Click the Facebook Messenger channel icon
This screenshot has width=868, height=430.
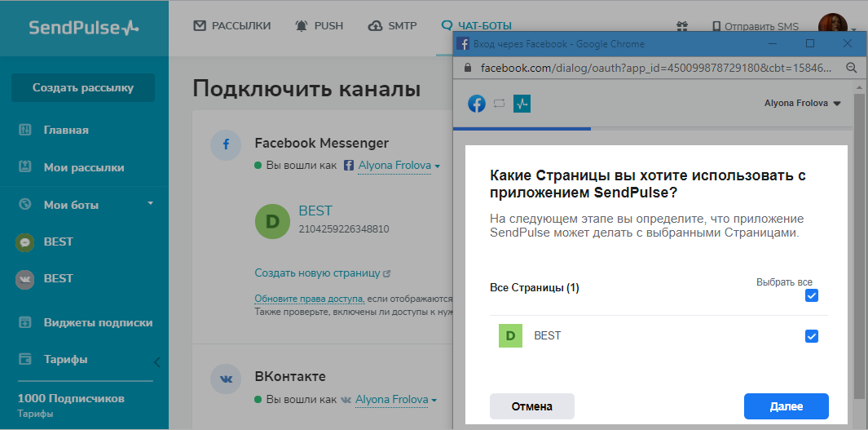coord(226,146)
